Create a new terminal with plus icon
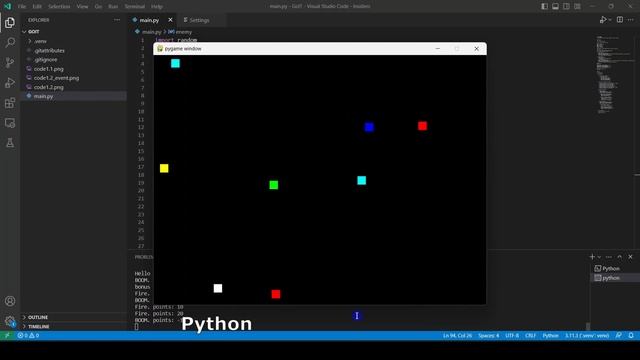 click(592, 257)
